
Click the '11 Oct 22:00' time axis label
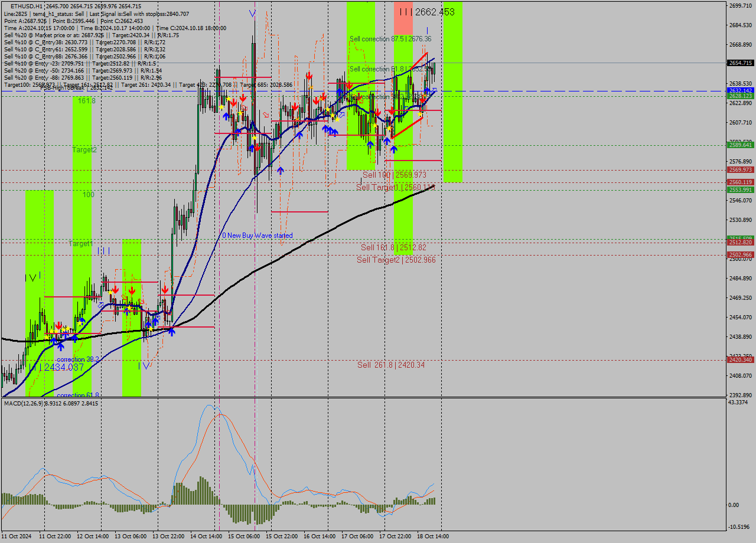(56, 537)
